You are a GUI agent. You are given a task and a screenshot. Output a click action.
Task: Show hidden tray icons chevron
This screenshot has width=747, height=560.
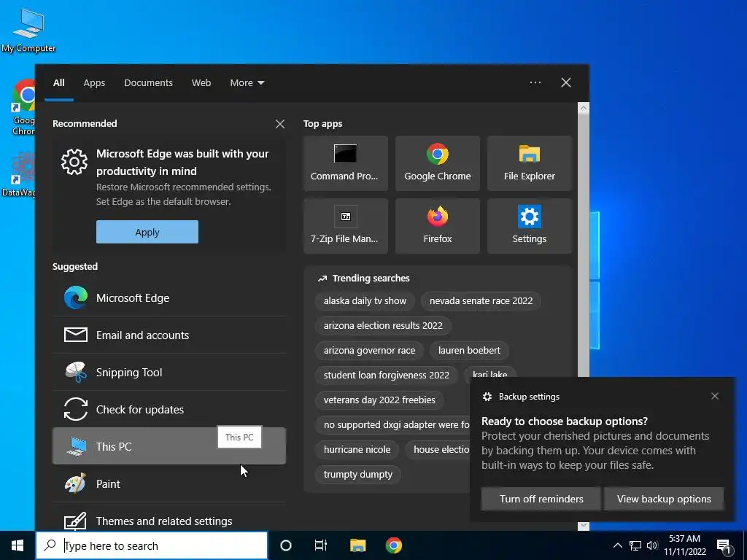(x=617, y=545)
